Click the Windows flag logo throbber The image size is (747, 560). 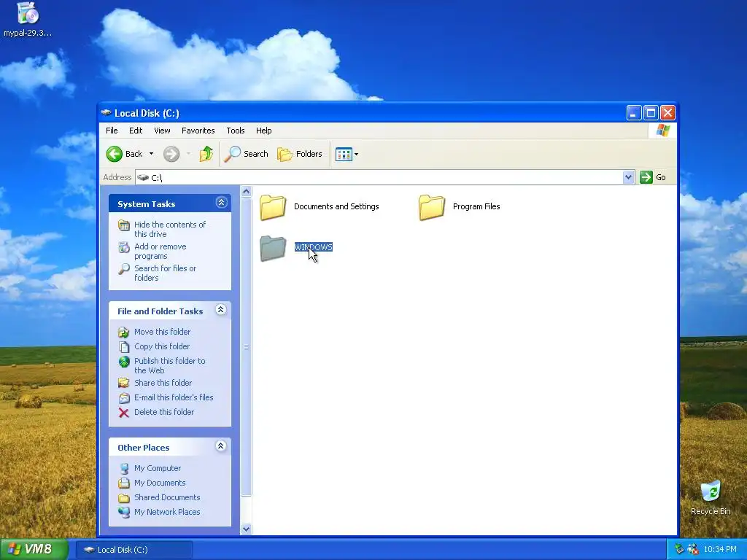662,131
